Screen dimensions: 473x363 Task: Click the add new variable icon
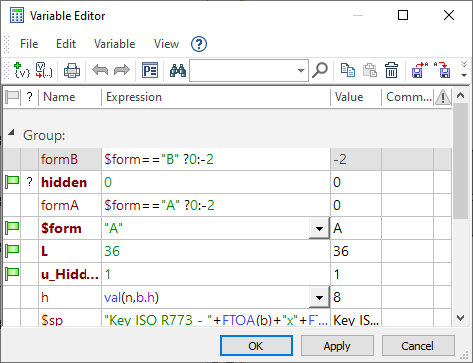click(22, 70)
